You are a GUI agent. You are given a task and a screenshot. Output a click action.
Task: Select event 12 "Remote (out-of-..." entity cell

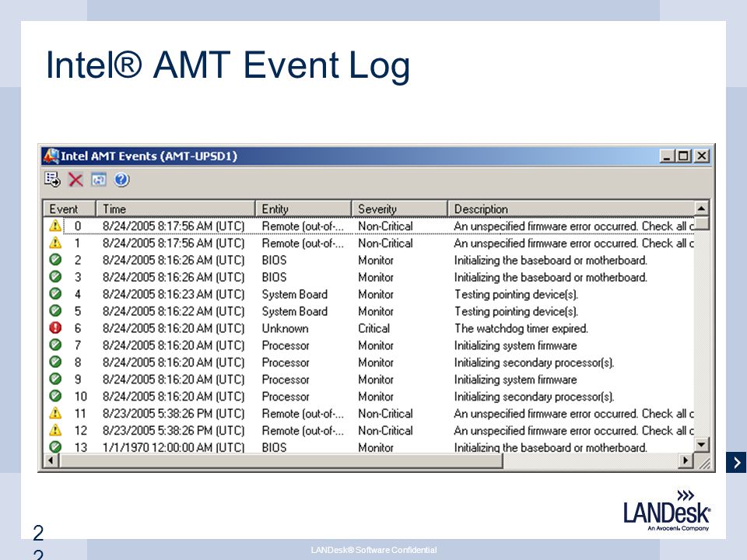coord(303,430)
